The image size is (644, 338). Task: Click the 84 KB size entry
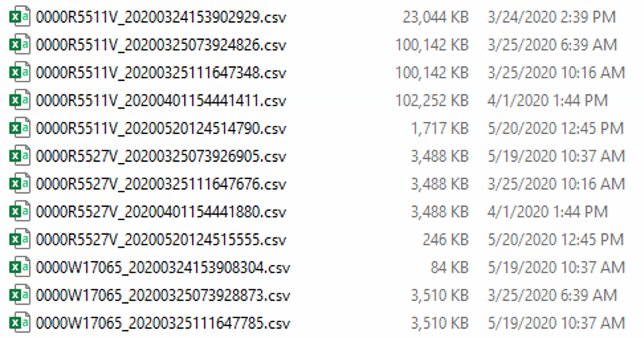coord(449,267)
